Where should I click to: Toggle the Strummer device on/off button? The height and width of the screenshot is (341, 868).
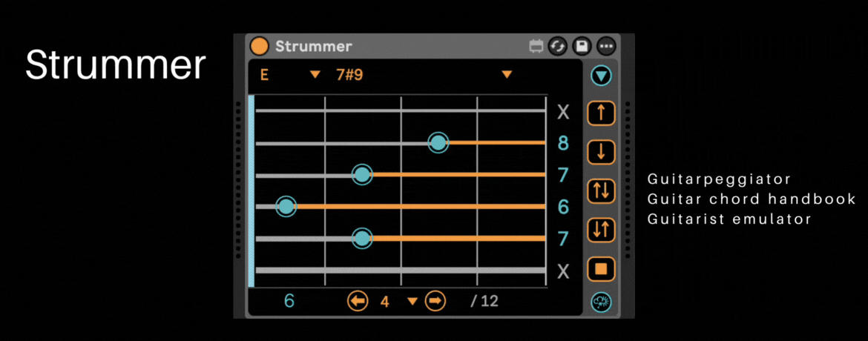point(260,46)
